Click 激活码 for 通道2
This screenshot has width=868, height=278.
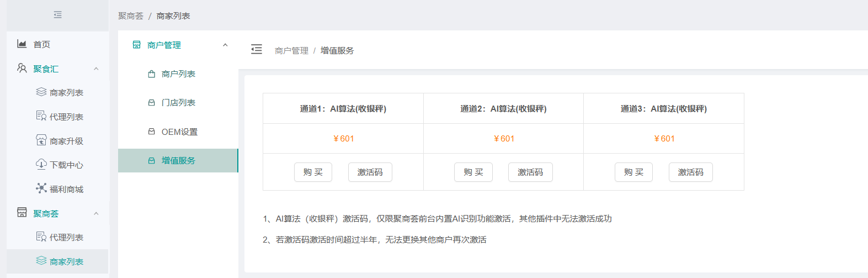(530, 172)
